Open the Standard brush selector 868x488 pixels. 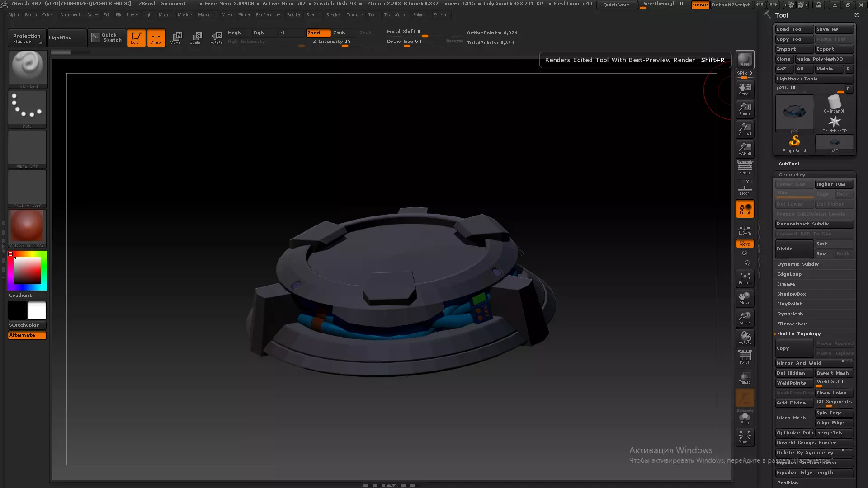coord(28,69)
